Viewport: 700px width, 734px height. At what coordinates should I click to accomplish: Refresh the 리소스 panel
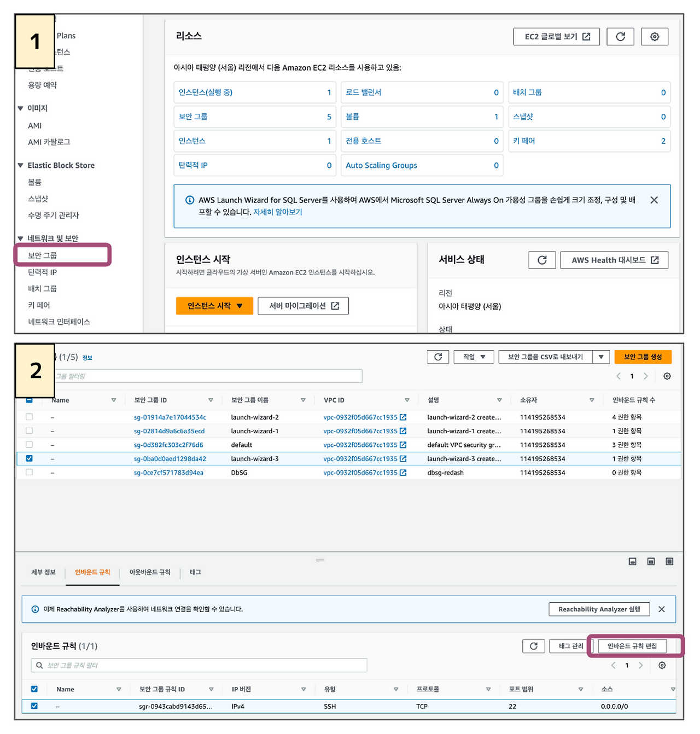coord(620,37)
